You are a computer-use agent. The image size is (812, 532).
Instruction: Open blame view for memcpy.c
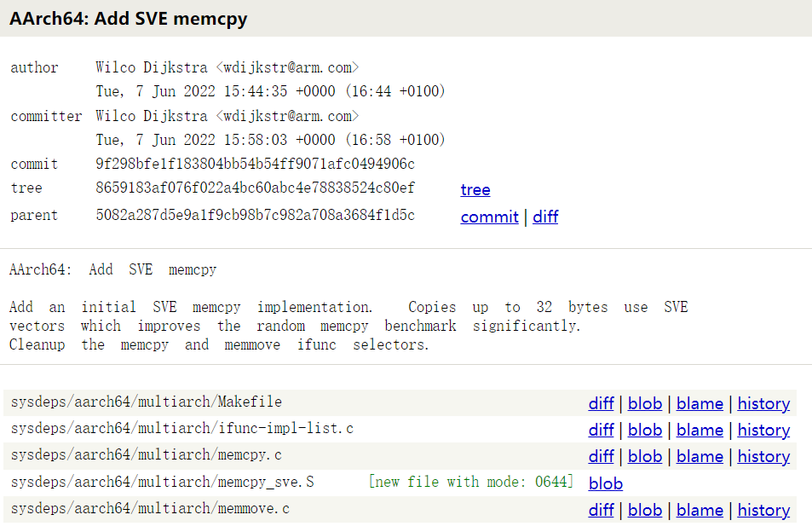coord(699,456)
